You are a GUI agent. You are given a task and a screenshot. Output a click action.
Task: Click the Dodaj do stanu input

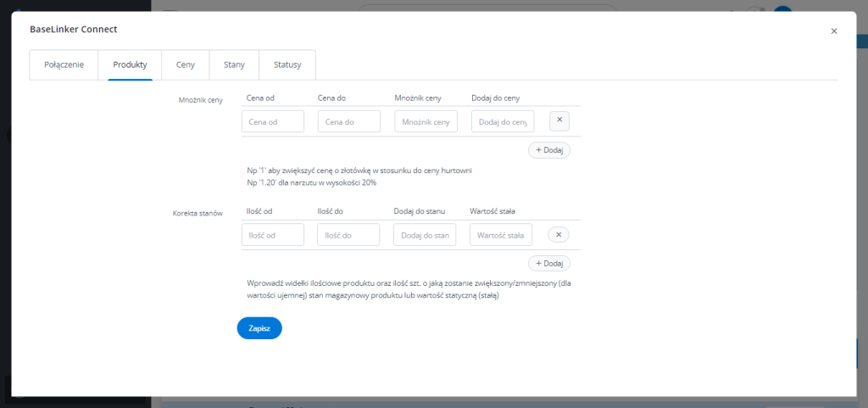[425, 235]
